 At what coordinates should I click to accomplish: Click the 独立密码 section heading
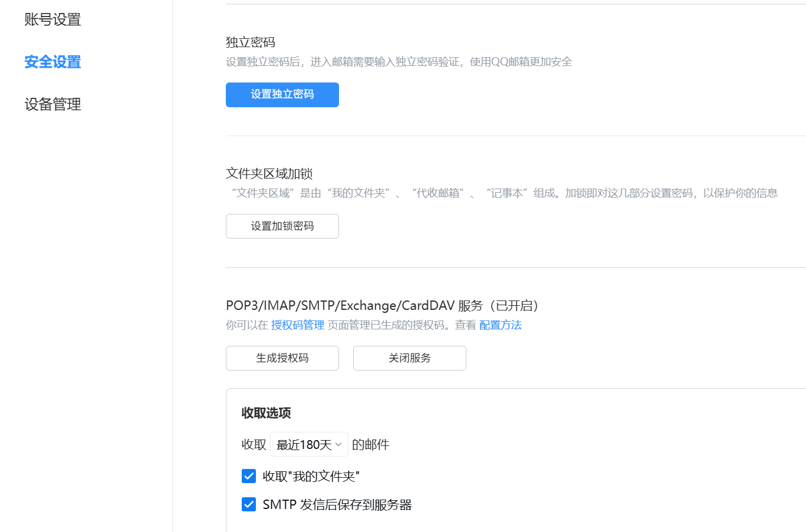click(250, 42)
